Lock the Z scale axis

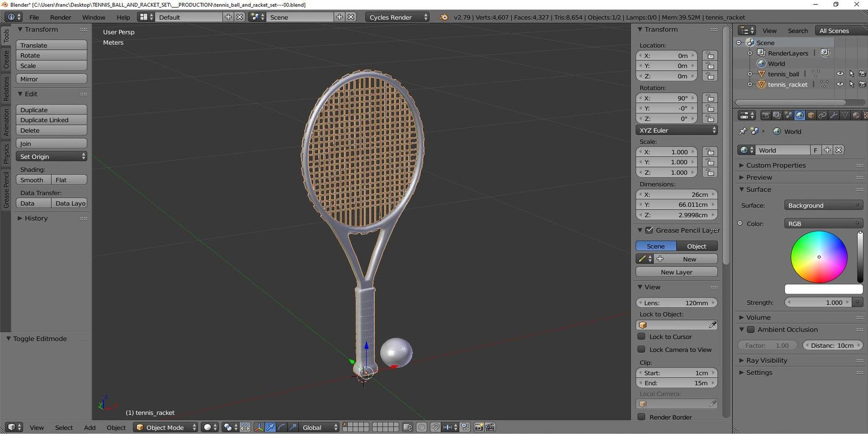[x=710, y=173]
